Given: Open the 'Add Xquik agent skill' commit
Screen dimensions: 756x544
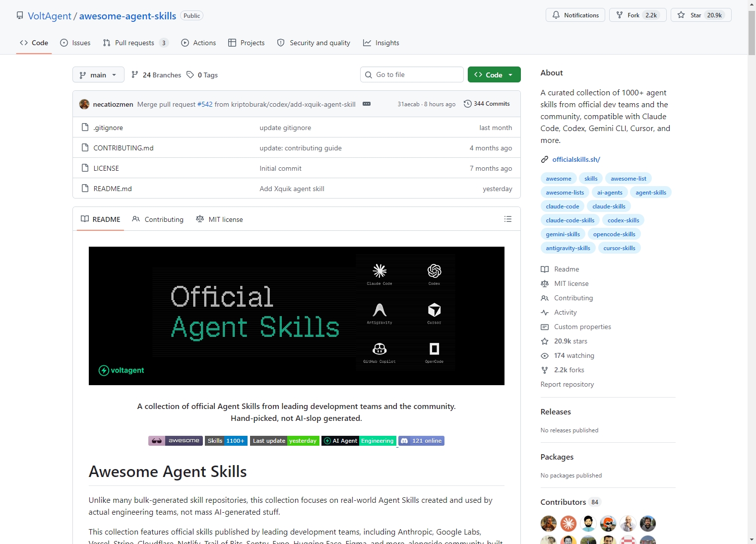Looking at the screenshot, I should pos(292,189).
